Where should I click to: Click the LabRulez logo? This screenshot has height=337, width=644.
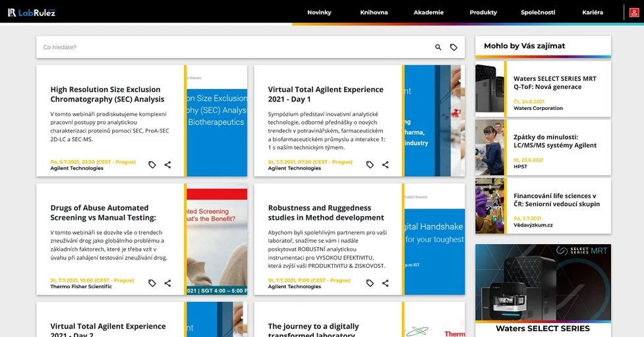[x=31, y=13]
